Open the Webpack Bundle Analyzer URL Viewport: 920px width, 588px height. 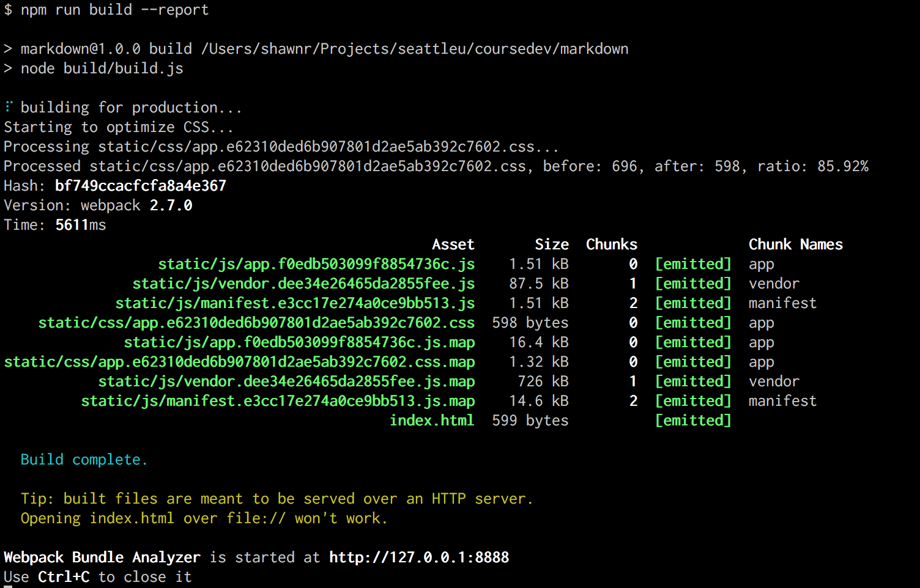click(418, 557)
